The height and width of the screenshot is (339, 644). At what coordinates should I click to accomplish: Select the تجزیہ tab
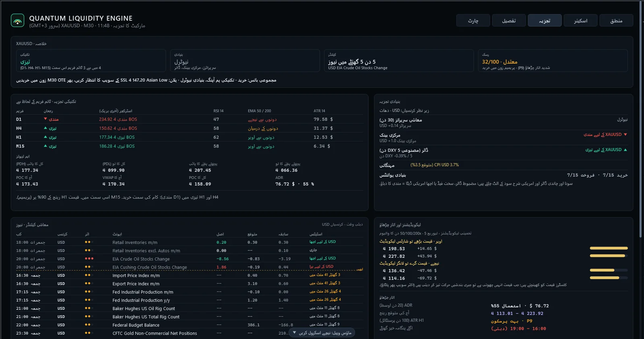click(545, 21)
